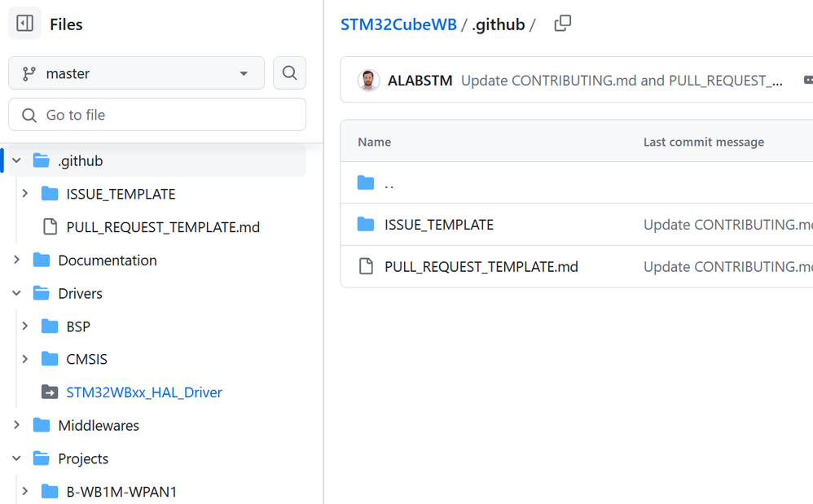
Task: Open the latest commit message link
Action: tap(622, 81)
